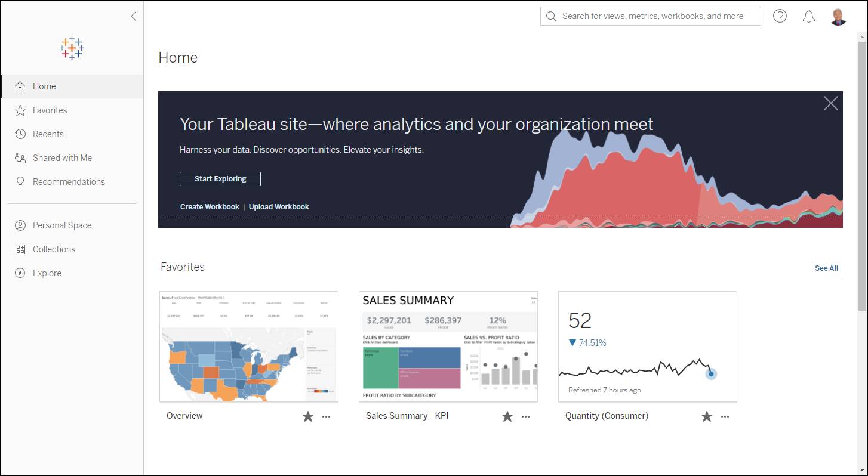
Task: Click the Start Exploring button
Action: tap(220, 179)
